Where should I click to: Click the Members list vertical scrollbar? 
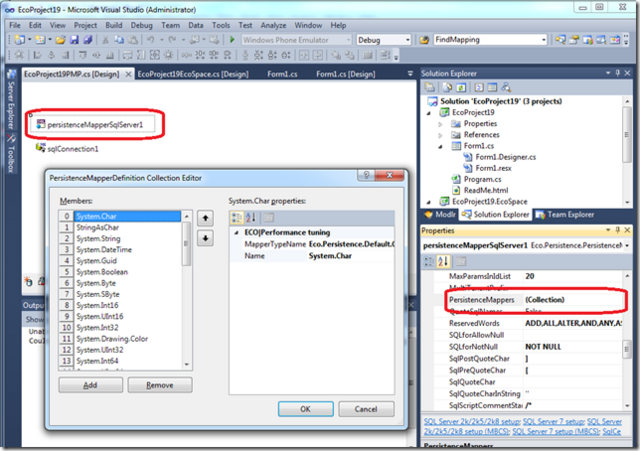tap(186, 290)
